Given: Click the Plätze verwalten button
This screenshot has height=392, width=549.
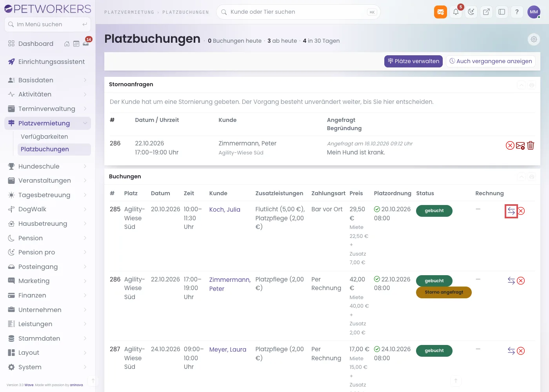Looking at the screenshot, I should click(x=413, y=61).
